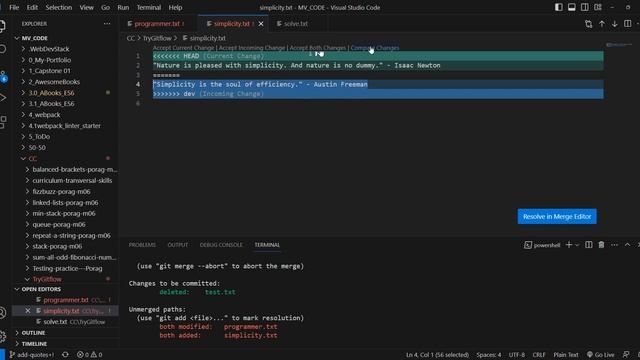
Task: Toggle the primary side bar from the title bar
Action: click(x=558, y=7)
